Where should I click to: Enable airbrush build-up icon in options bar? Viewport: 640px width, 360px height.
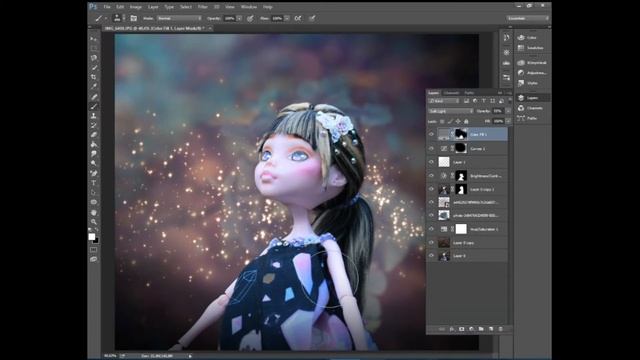298,18
